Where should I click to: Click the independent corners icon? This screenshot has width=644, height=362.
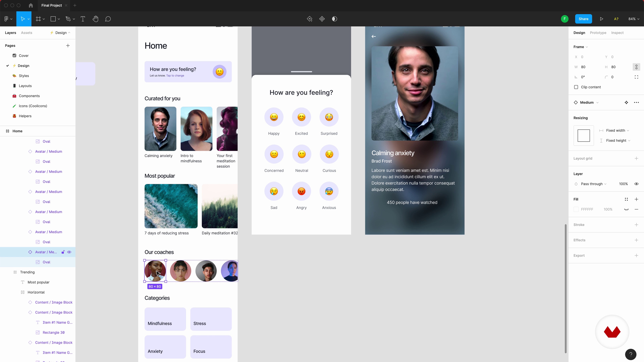pos(636,77)
